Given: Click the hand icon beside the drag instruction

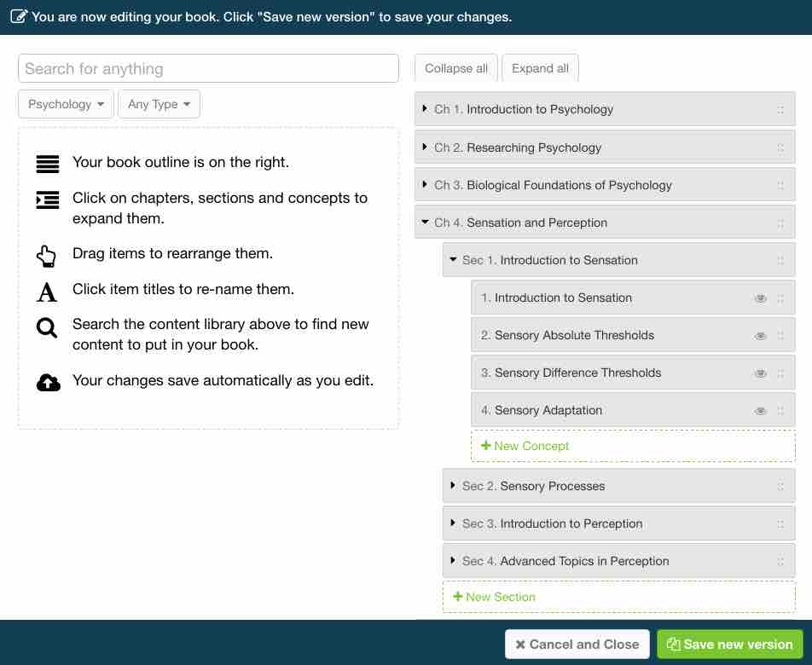Looking at the screenshot, I should click(46, 254).
